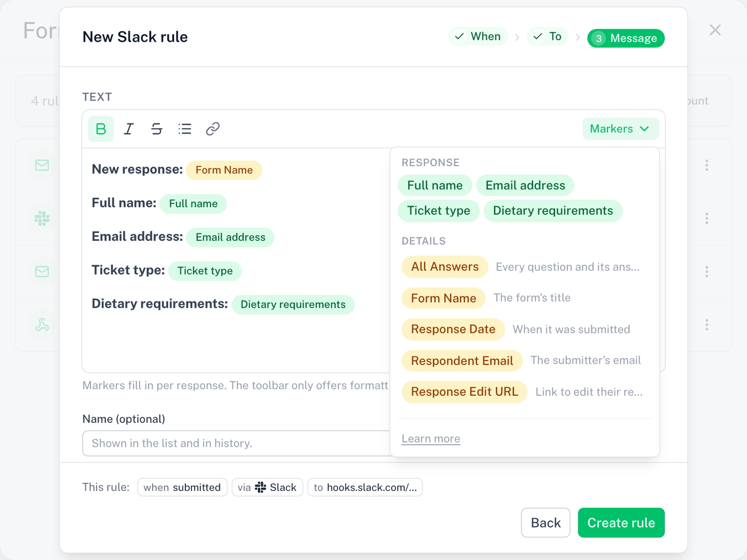Viewport: 747px width, 560px height.
Task: Close the rules panel with the X icon
Action: tap(715, 30)
